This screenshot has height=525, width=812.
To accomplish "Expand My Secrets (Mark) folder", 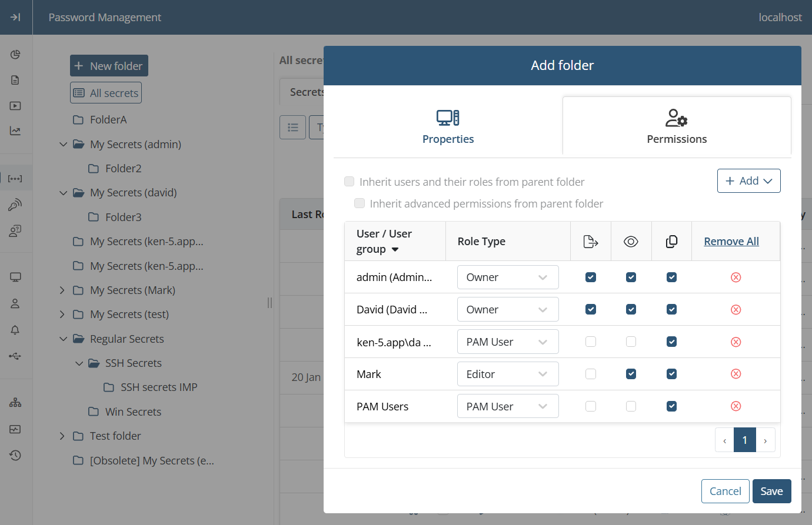I will 62,290.
